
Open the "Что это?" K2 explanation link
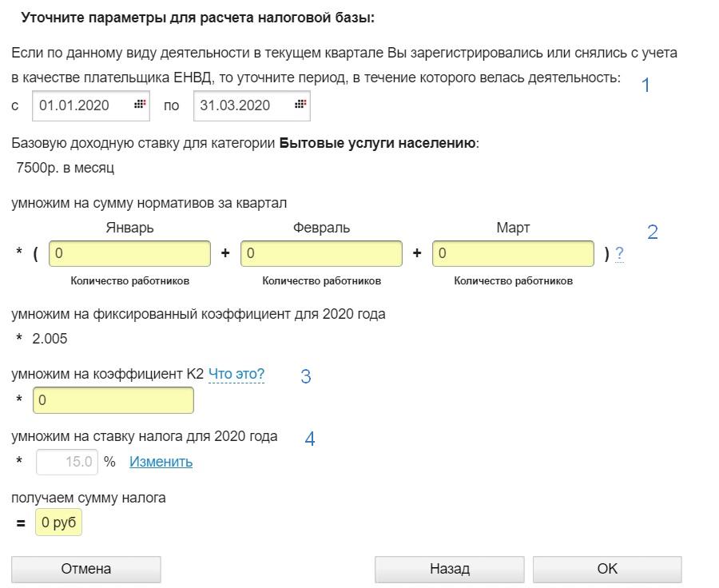[x=236, y=374]
